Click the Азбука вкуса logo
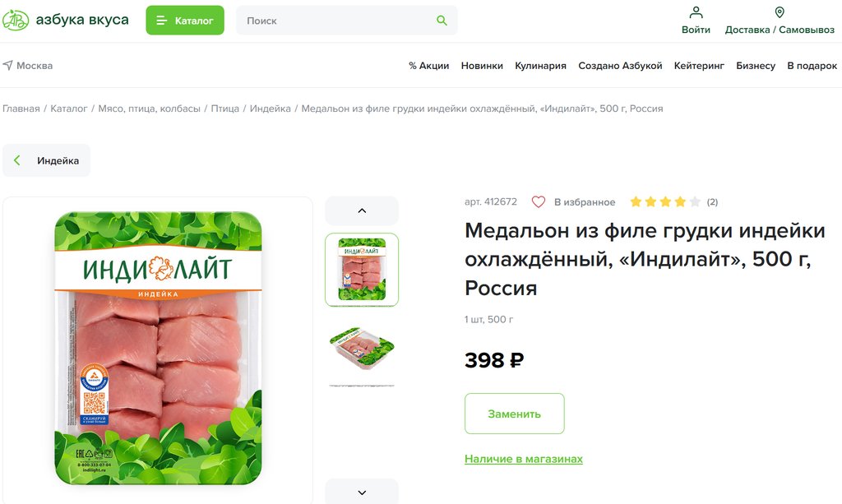 [66, 20]
